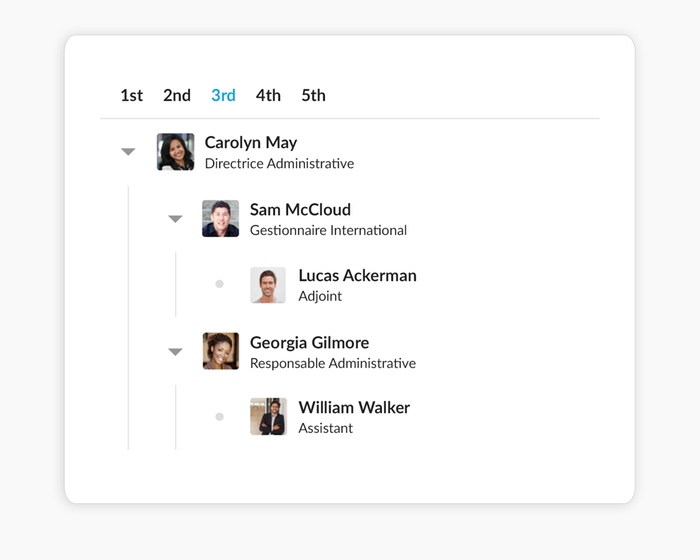
Task: Go to the 4th tab
Action: pyautogui.click(x=268, y=96)
